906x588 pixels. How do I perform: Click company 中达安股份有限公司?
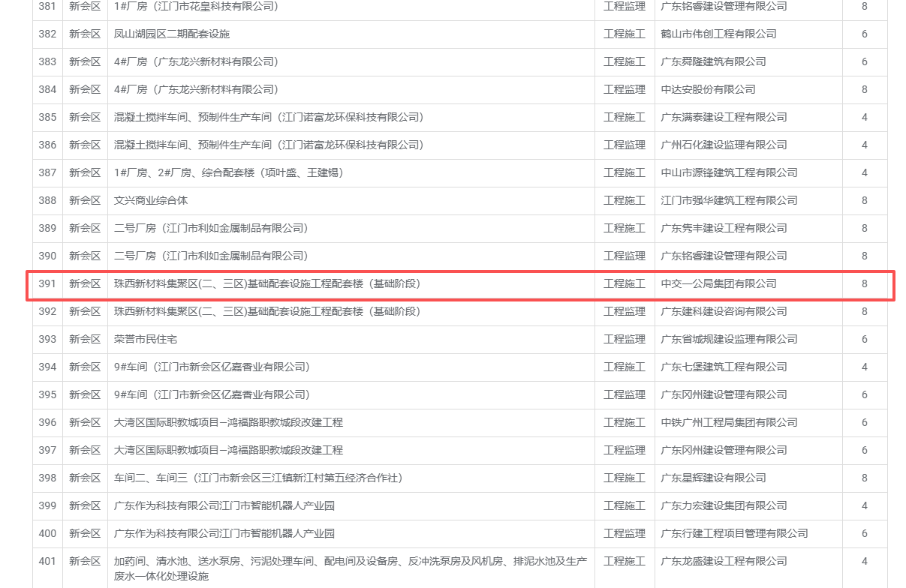pyautogui.click(x=708, y=89)
